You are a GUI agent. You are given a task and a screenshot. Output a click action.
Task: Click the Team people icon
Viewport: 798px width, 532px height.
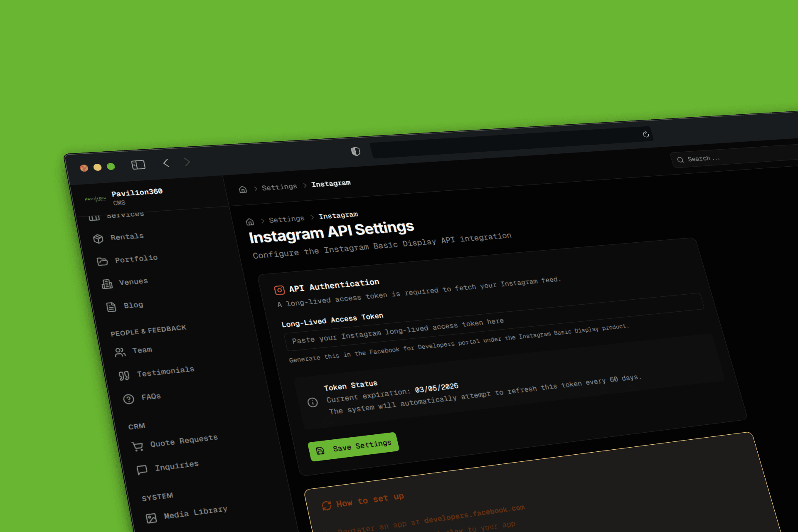point(120,352)
